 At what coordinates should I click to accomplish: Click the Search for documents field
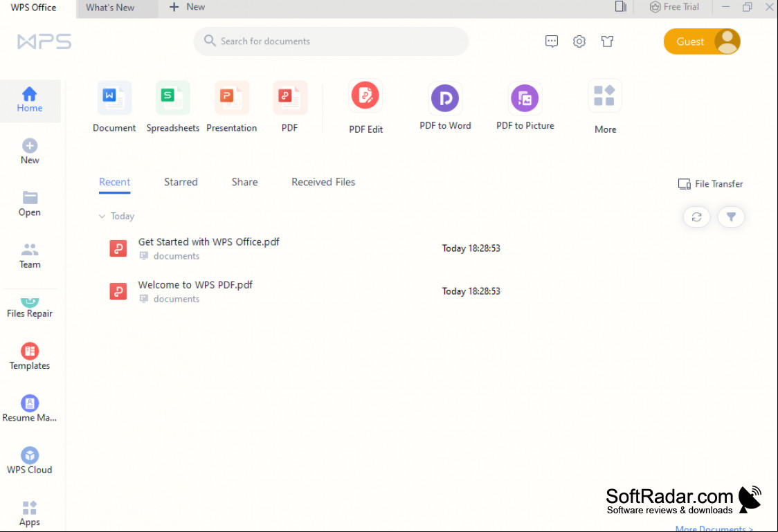pos(331,41)
